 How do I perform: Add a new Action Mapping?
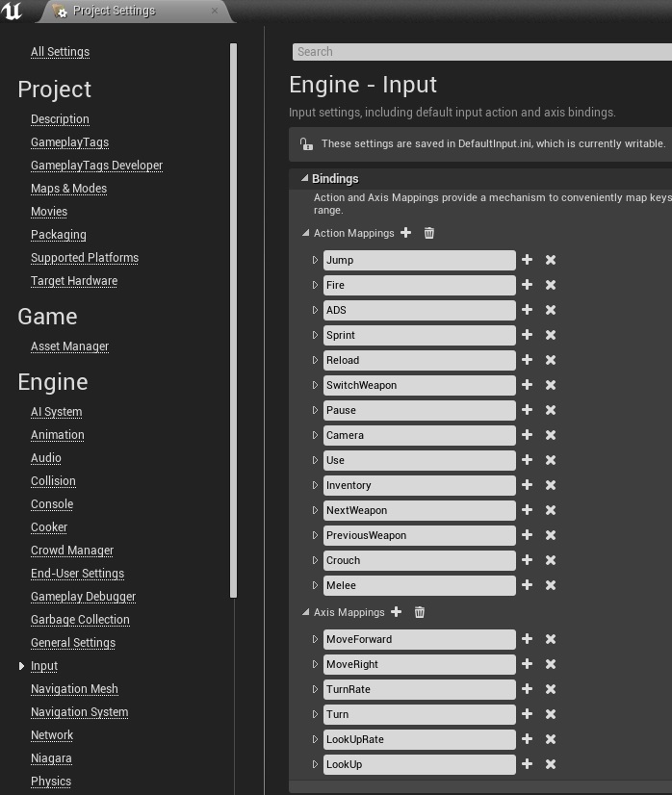pyautogui.click(x=405, y=233)
